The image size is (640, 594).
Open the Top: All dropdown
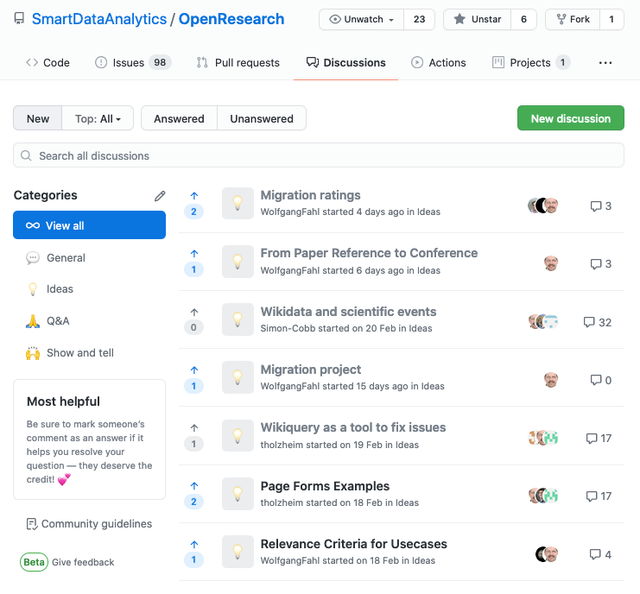click(98, 118)
